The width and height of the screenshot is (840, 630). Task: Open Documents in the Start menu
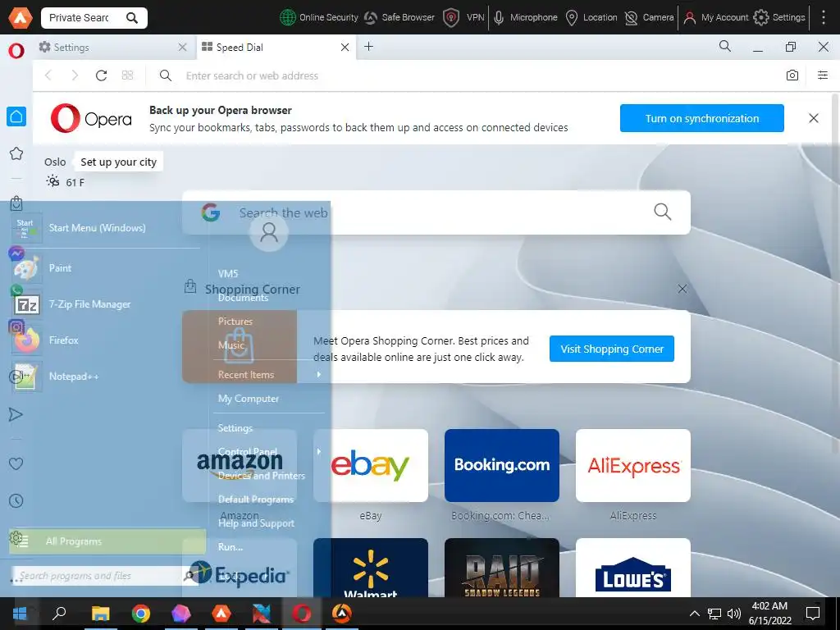243,298
